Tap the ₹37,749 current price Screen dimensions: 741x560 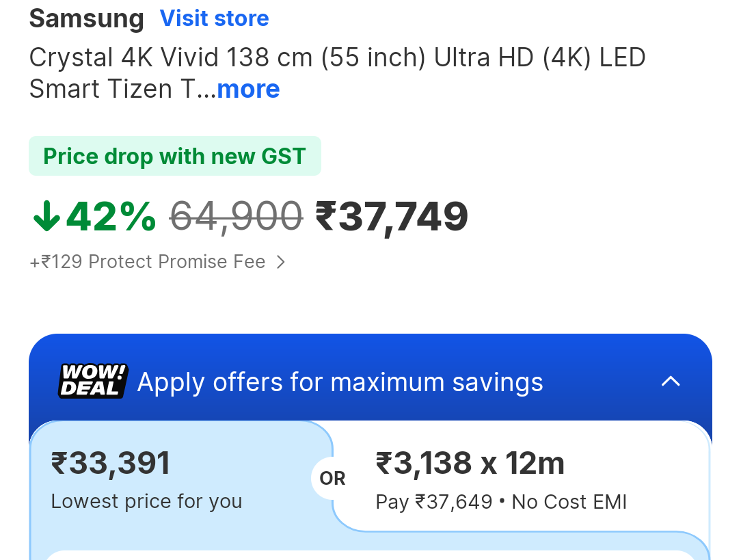coord(392,217)
